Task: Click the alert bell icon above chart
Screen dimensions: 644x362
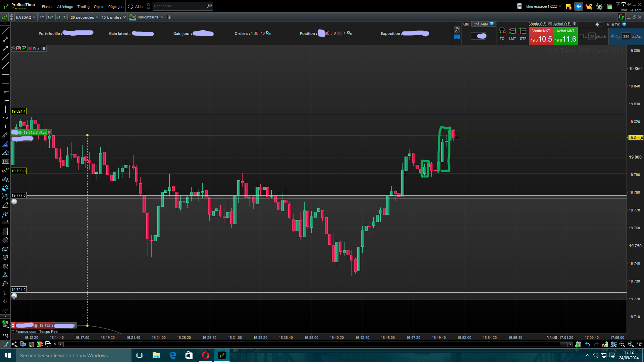Action: (13, 49)
